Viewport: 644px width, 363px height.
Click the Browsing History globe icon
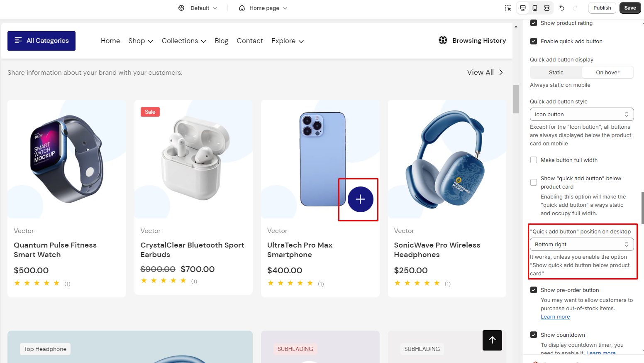click(x=443, y=40)
